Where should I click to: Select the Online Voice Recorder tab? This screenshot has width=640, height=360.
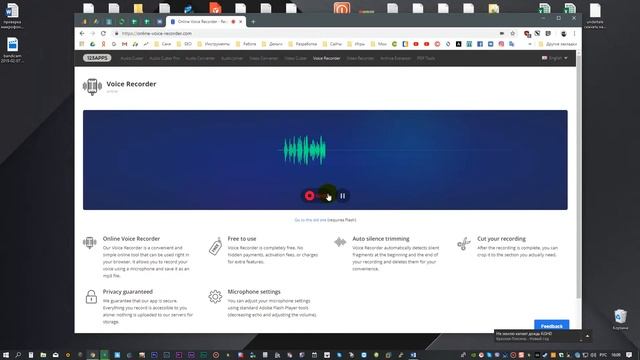[206, 22]
